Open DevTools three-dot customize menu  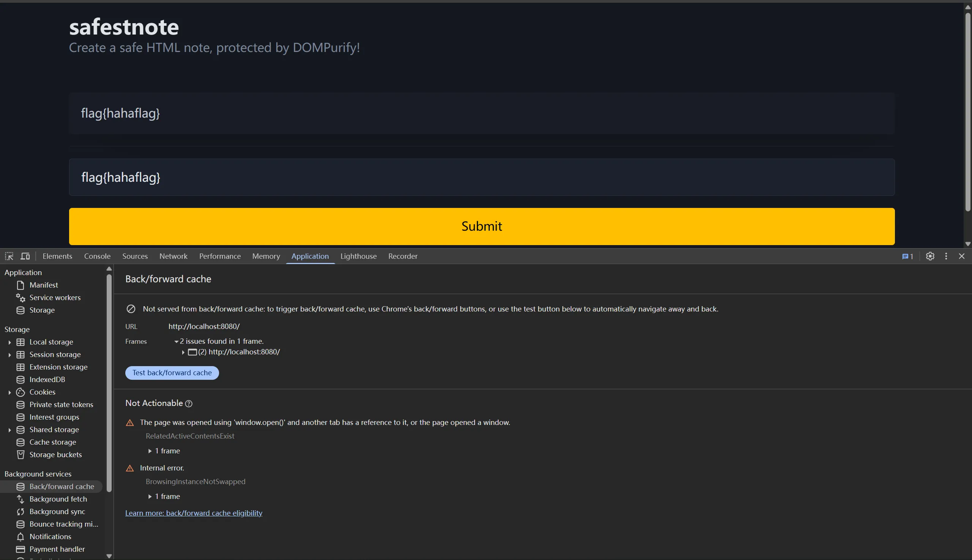tap(946, 256)
